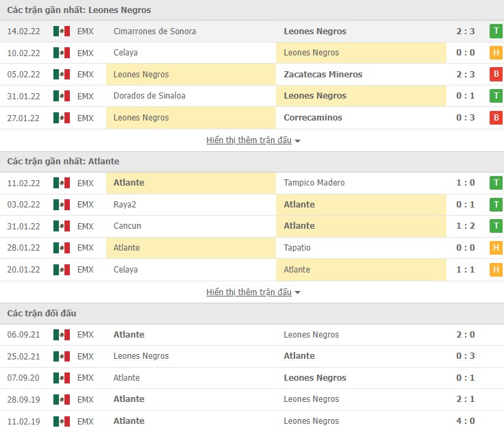Expand more matches under the Leones Negros section

pyautogui.click(x=249, y=140)
